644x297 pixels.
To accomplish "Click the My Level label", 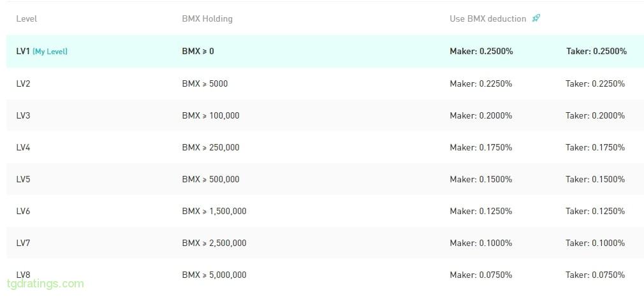I will coord(50,52).
